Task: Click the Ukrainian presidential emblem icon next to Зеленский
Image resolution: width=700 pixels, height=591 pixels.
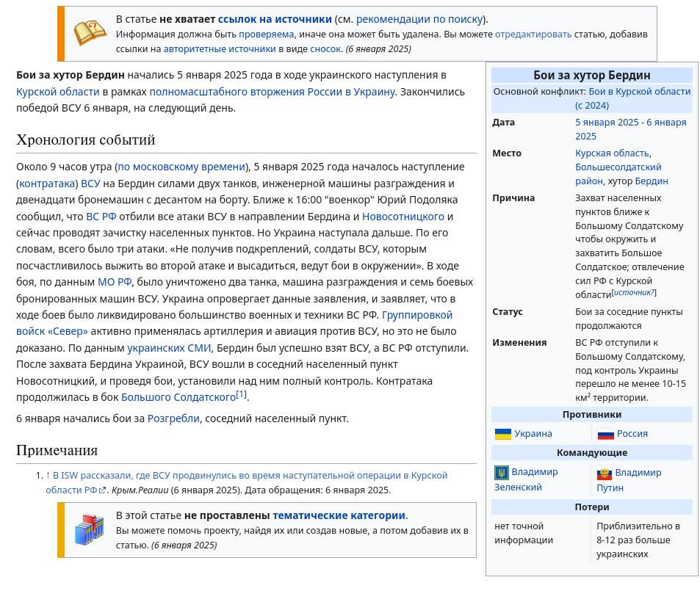Action: coord(502,472)
